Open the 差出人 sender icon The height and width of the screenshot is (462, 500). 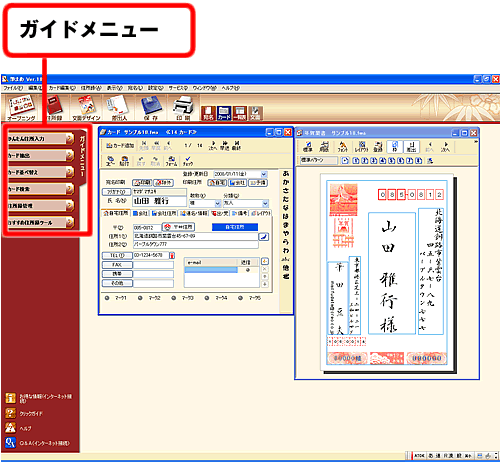(119, 108)
